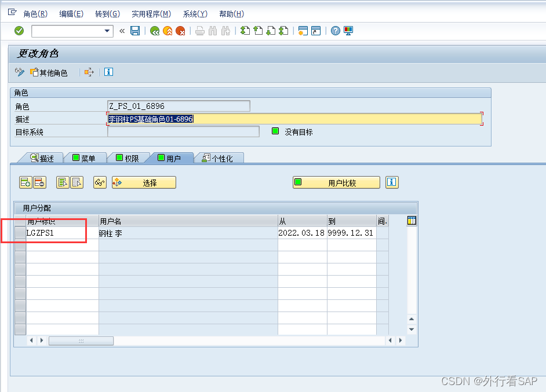Click the 9999.12.31 to-date cell

point(352,233)
